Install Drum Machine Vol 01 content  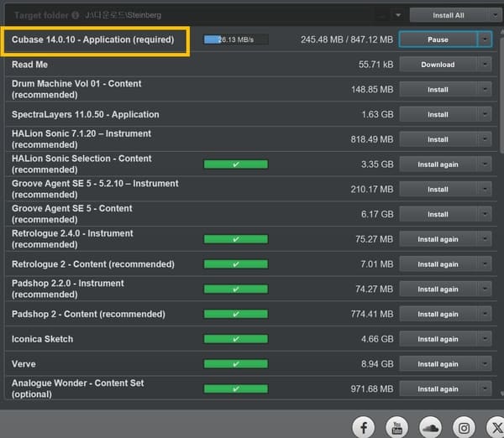click(438, 90)
